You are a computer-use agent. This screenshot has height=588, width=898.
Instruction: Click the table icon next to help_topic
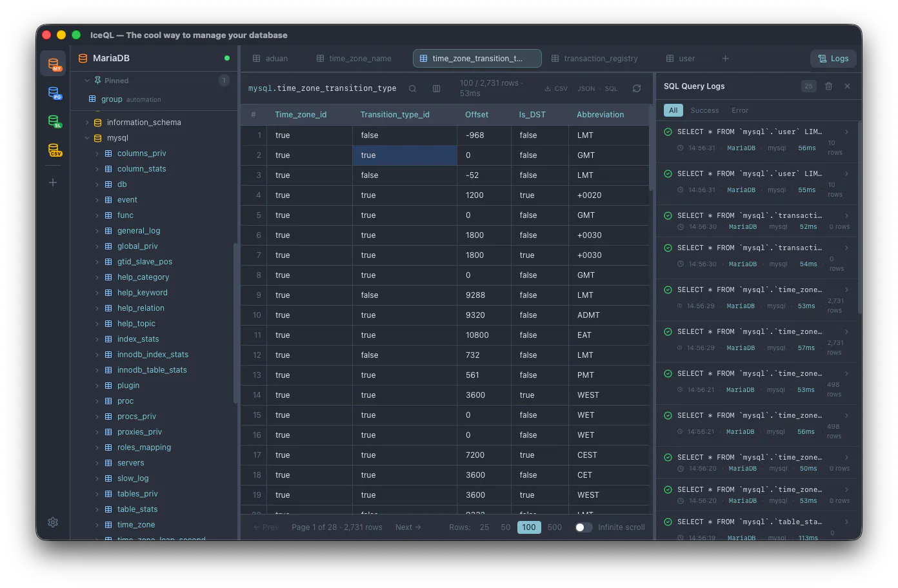pos(108,324)
